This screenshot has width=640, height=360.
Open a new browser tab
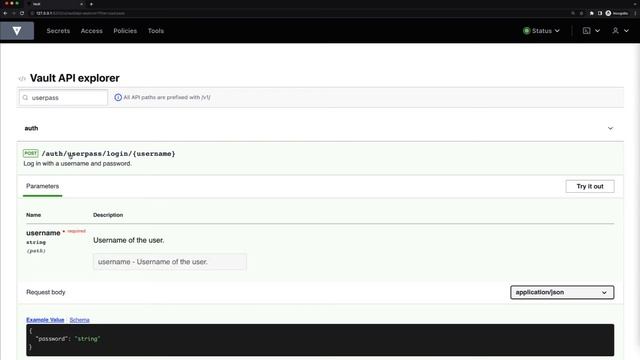91,4
